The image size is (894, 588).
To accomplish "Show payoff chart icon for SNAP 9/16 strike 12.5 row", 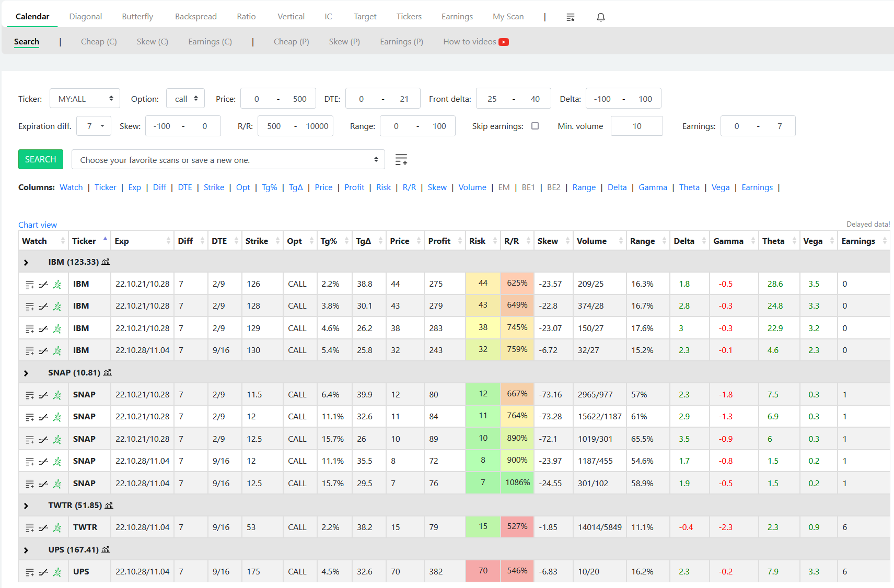I will click(x=43, y=484).
